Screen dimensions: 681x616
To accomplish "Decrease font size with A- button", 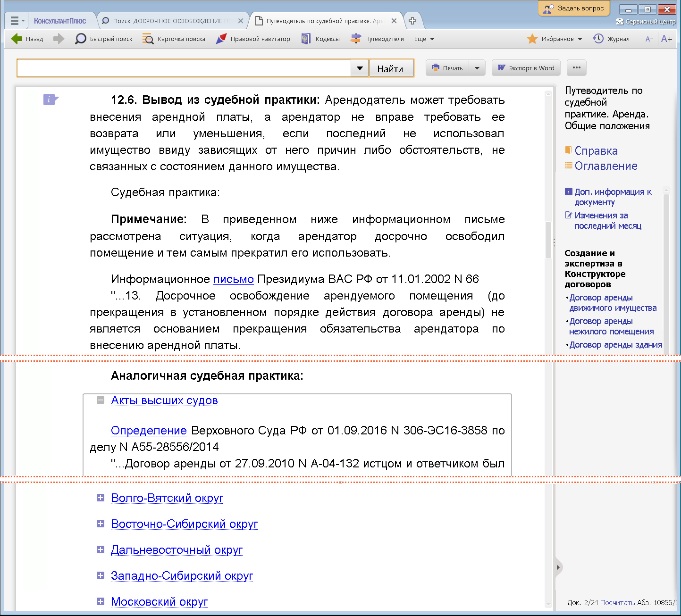I will coord(649,39).
